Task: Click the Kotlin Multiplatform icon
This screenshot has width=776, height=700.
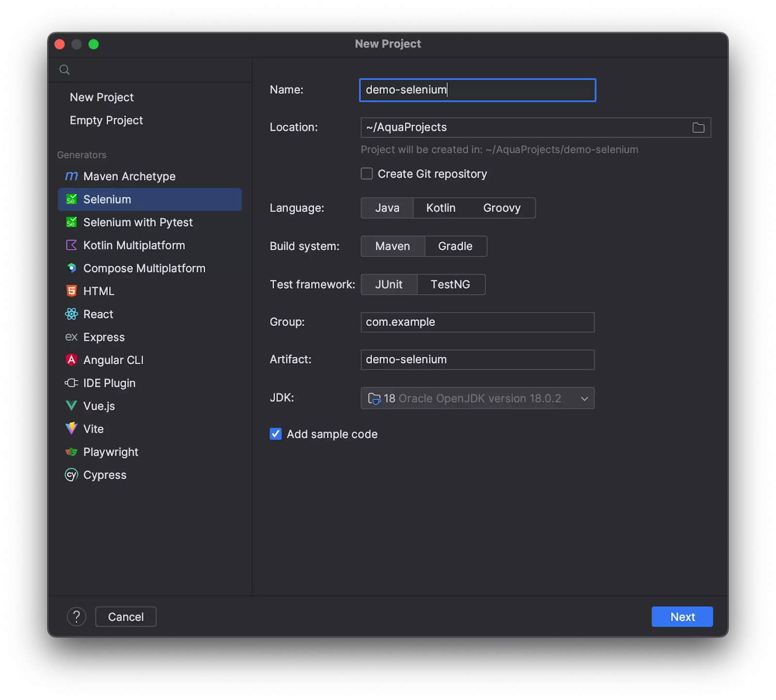Action: tap(71, 245)
